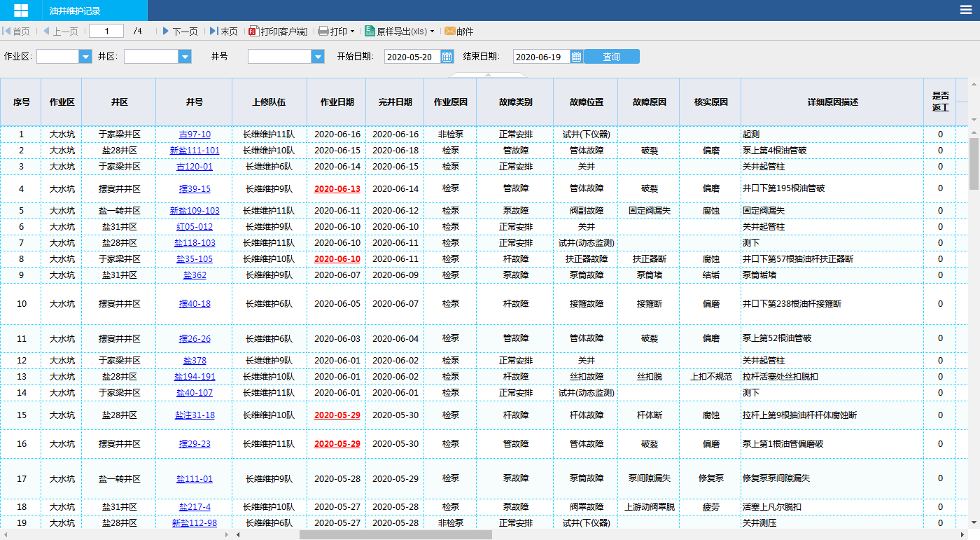Open the hamburger menu at top-right
The height and width of the screenshot is (540, 980).
pos(965,10)
